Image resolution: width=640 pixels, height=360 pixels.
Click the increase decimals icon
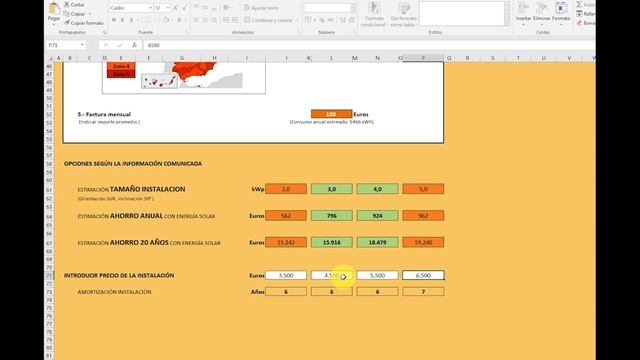click(342, 20)
